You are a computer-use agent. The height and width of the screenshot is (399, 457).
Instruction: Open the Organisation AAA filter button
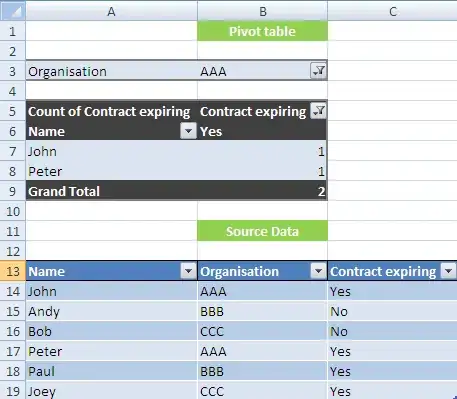coord(318,71)
